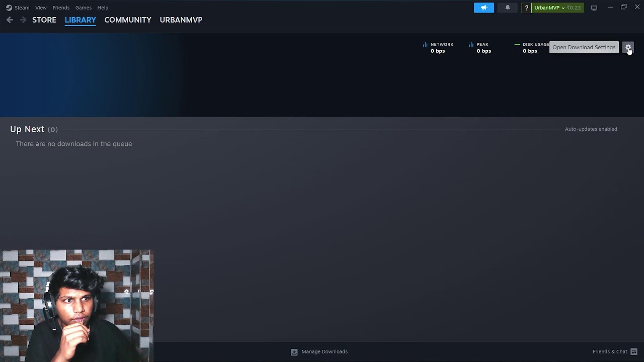Image resolution: width=644 pixels, height=362 pixels.
Task: Click Manage Downloads at the bottom
Action: pos(319,351)
